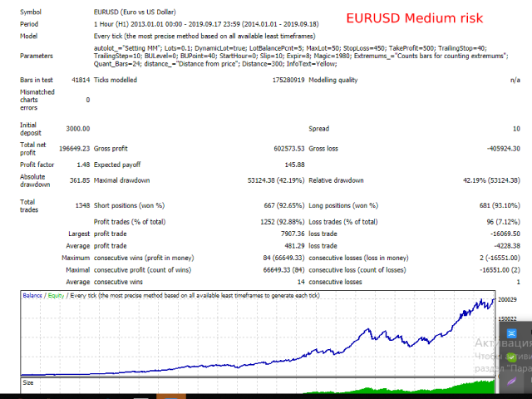Click Expected payoff value 145.88

pyautogui.click(x=294, y=165)
